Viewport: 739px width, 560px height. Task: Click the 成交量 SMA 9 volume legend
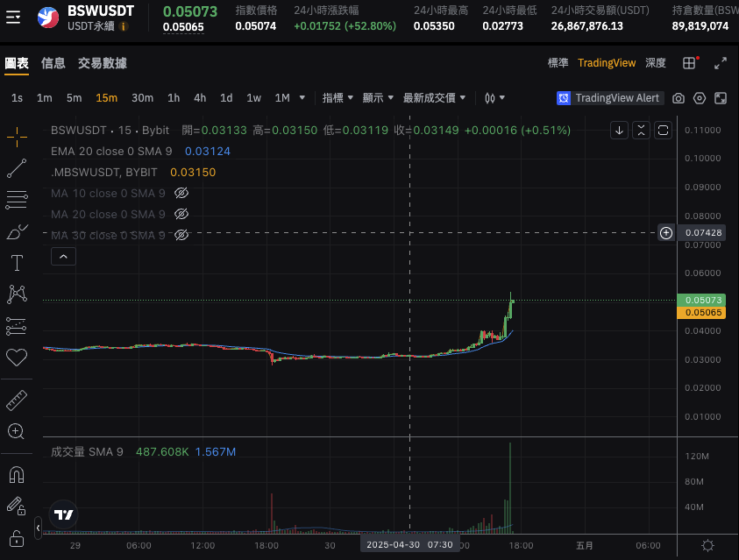(x=87, y=452)
